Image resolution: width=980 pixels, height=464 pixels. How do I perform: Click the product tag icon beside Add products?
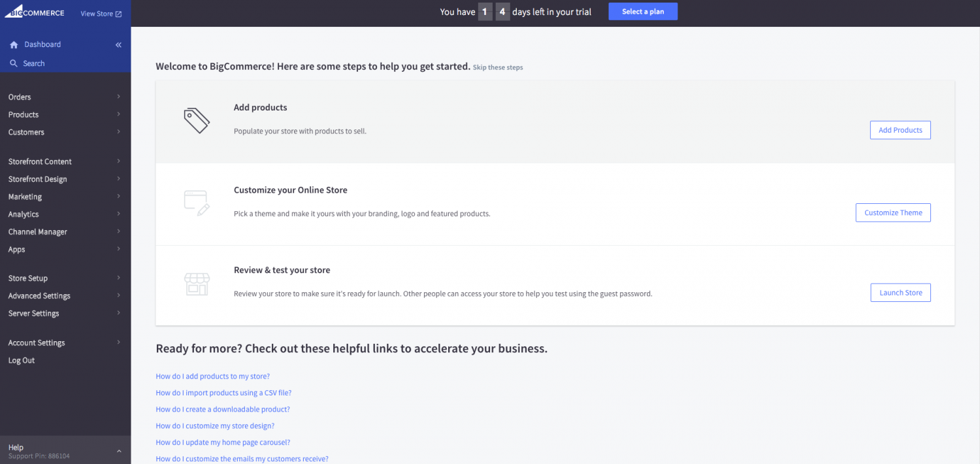(196, 120)
